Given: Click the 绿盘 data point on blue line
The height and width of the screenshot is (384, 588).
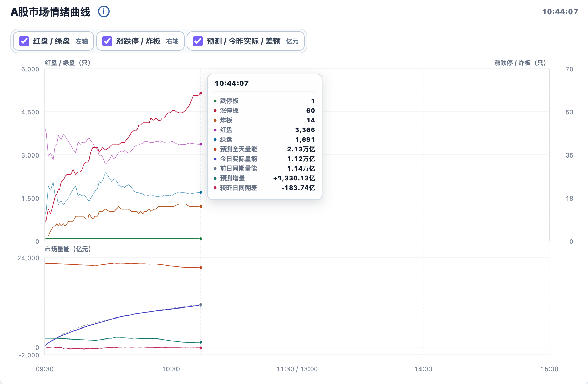Looking at the screenshot, I should coord(201,192).
